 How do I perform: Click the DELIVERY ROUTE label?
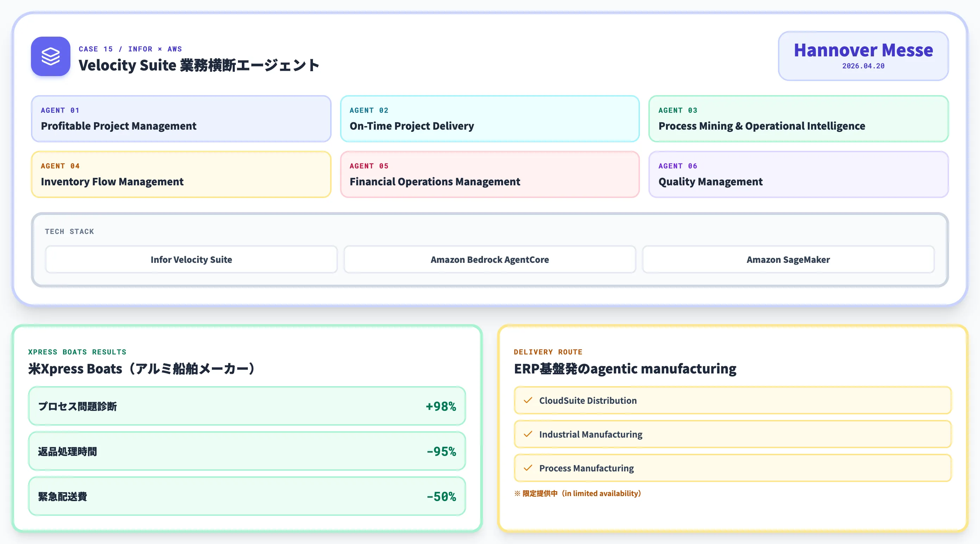click(x=548, y=352)
